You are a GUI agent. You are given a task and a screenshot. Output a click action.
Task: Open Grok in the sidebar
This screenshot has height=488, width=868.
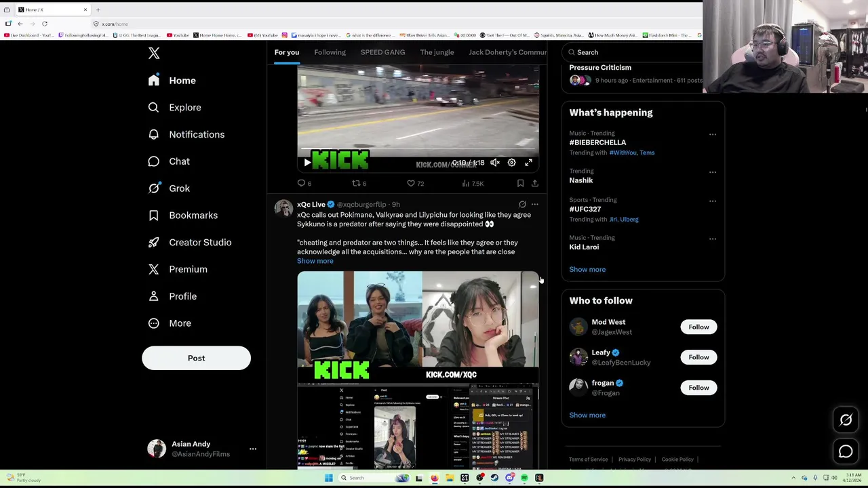[x=170, y=188]
